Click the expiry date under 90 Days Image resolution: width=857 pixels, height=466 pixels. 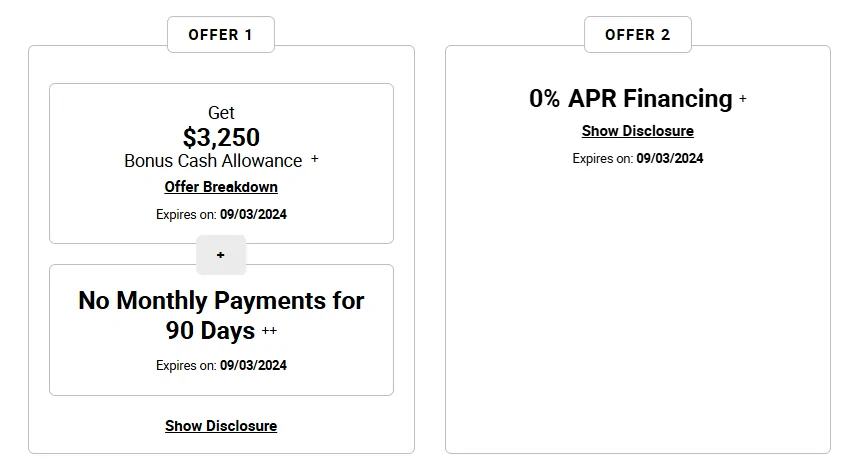pos(254,365)
